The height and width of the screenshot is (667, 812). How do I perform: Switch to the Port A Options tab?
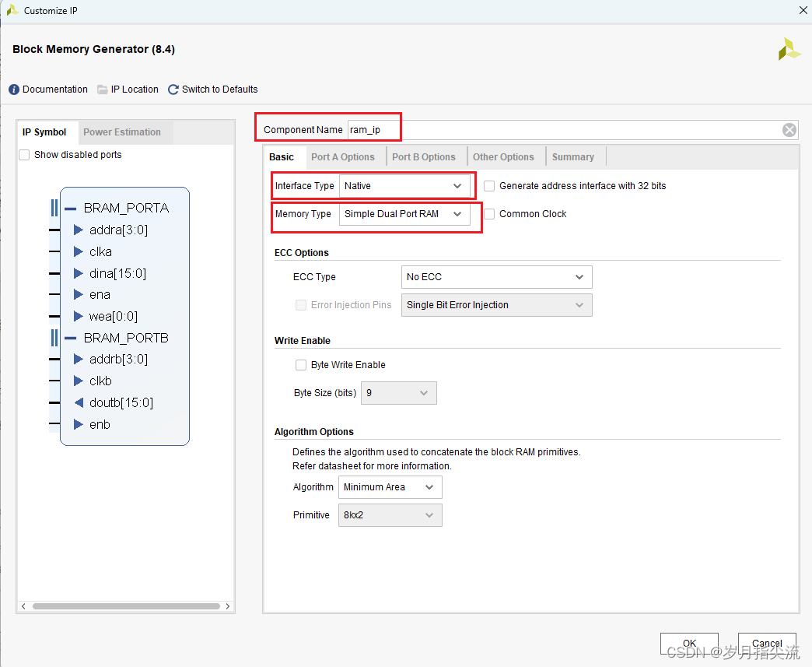(x=343, y=157)
